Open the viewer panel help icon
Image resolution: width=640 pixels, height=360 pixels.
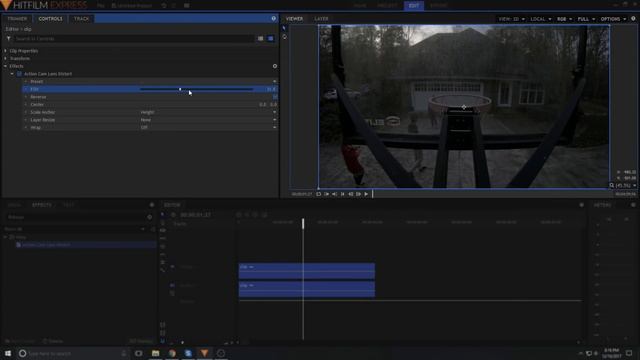click(x=633, y=18)
